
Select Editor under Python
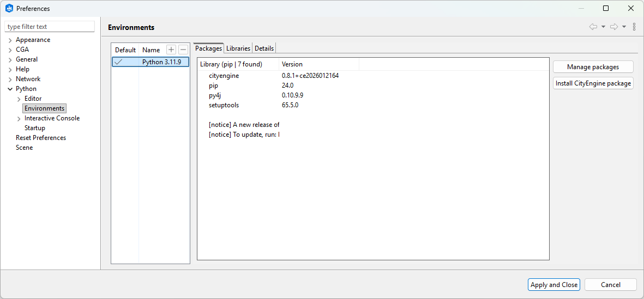[x=33, y=99]
